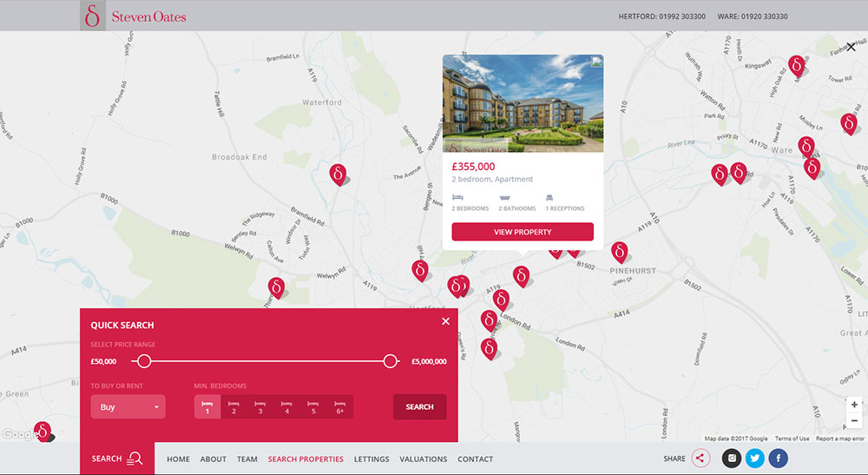This screenshot has width=868, height=475.
Task: Open the Twitter share icon
Action: (x=755, y=459)
